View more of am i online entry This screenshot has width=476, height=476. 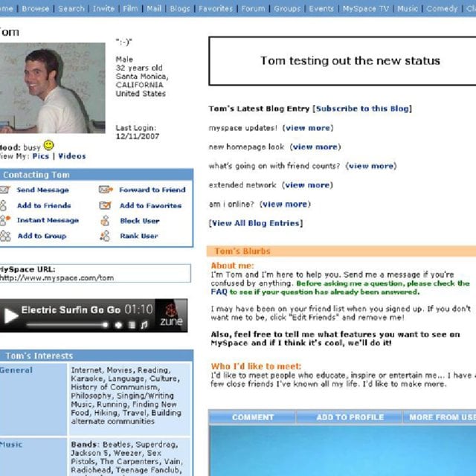click(285, 205)
